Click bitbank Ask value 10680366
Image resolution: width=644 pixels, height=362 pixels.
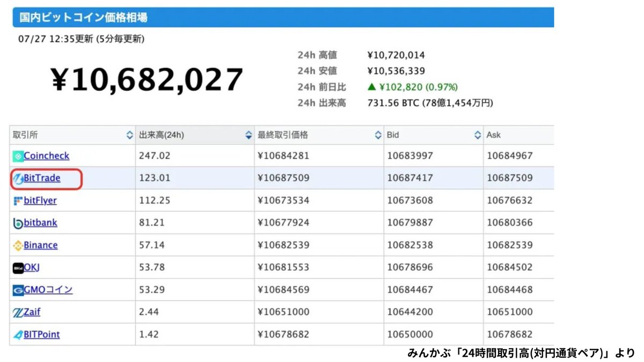[x=510, y=223]
